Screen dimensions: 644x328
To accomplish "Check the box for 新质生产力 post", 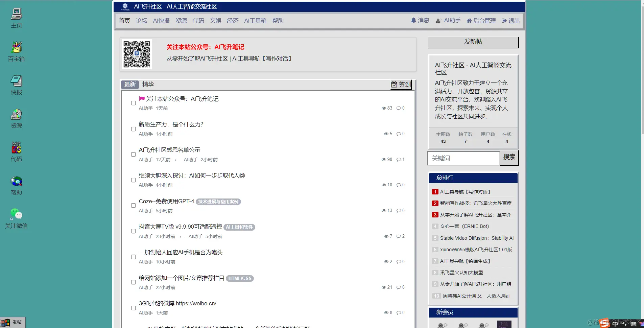I will pyautogui.click(x=134, y=129).
